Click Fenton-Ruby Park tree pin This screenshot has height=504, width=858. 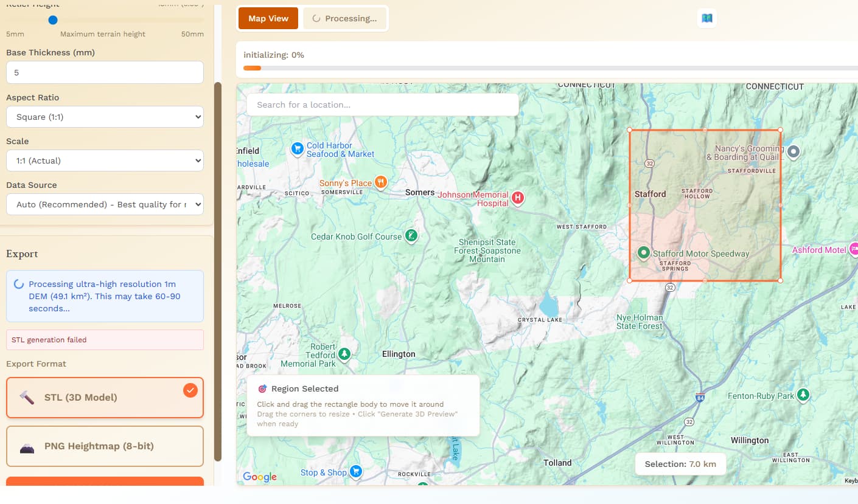804,395
